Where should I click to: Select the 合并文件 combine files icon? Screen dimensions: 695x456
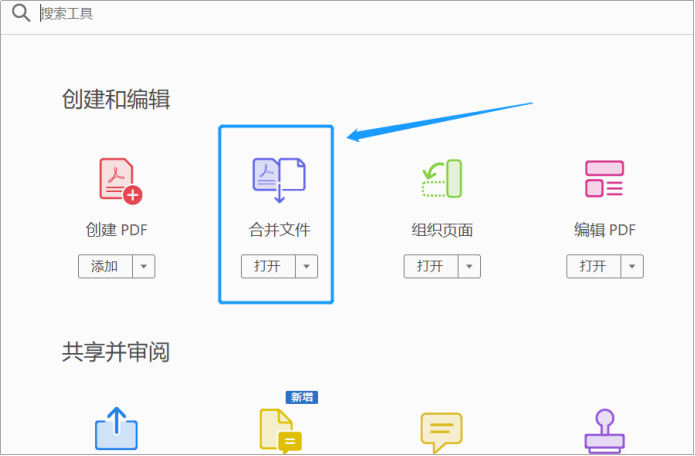279,180
